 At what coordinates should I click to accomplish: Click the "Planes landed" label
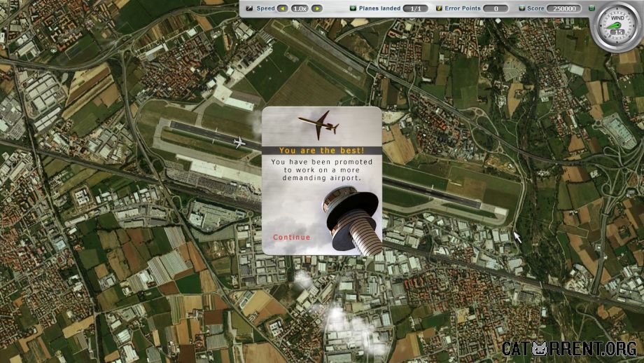pyautogui.click(x=379, y=8)
